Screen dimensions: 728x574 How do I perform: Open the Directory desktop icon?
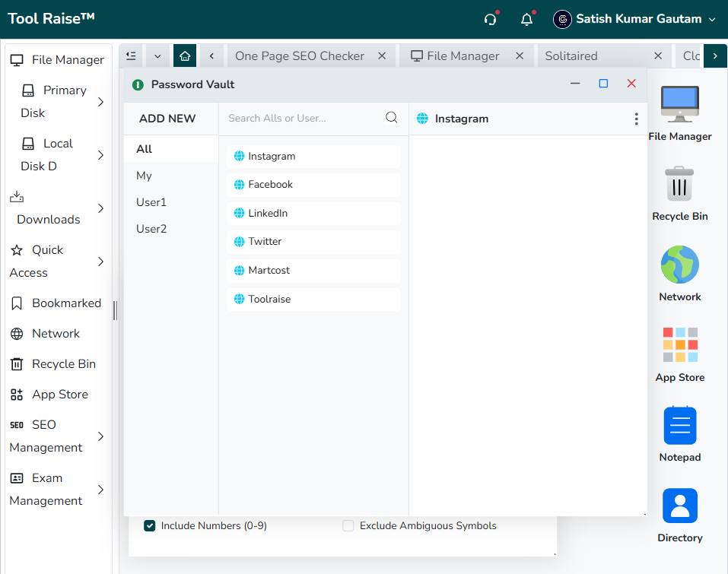(x=680, y=515)
